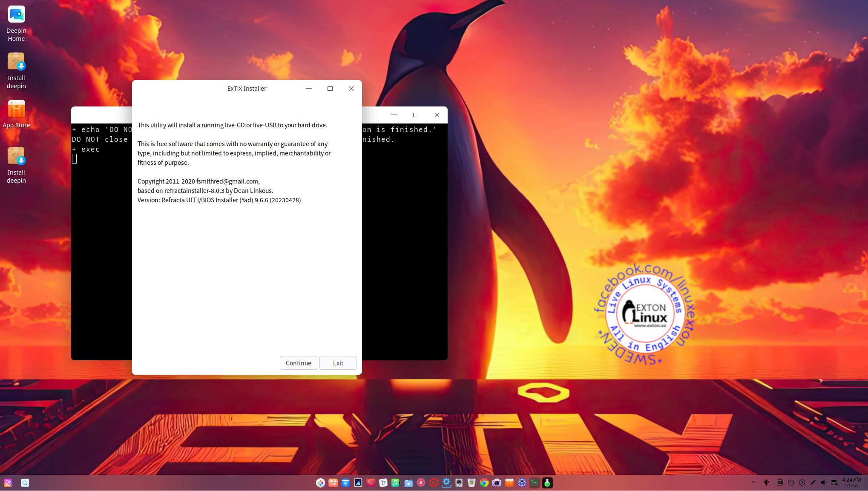Open the green flask icon in the dock

click(x=547, y=483)
